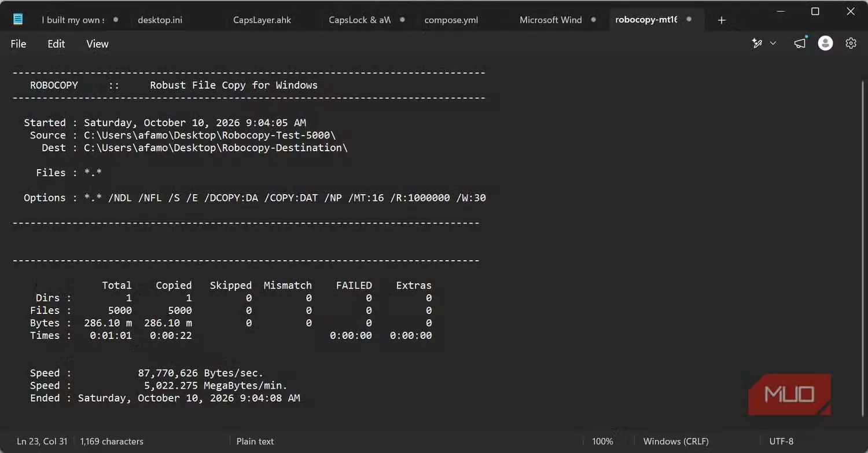The height and width of the screenshot is (453, 868).
Task: Open the user account avatar
Action: pyautogui.click(x=825, y=43)
